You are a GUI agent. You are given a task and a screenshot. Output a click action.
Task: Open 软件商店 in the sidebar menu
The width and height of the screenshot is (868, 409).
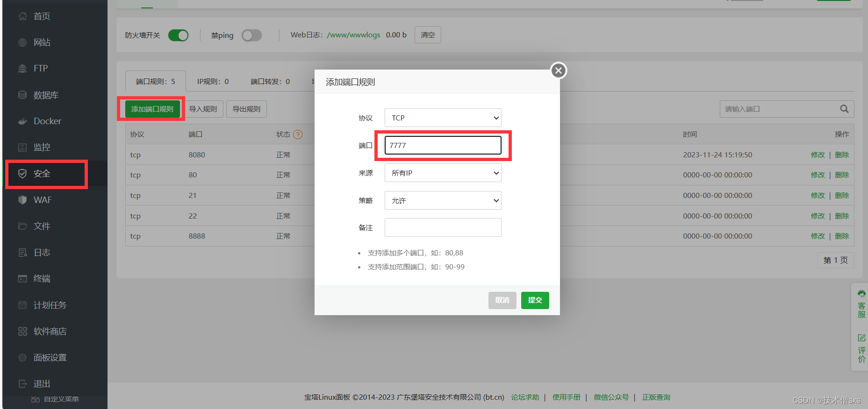tap(50, 331)
